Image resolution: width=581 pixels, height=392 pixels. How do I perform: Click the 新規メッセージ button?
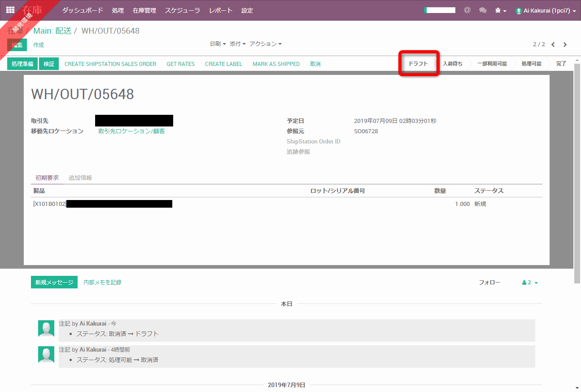54,282
